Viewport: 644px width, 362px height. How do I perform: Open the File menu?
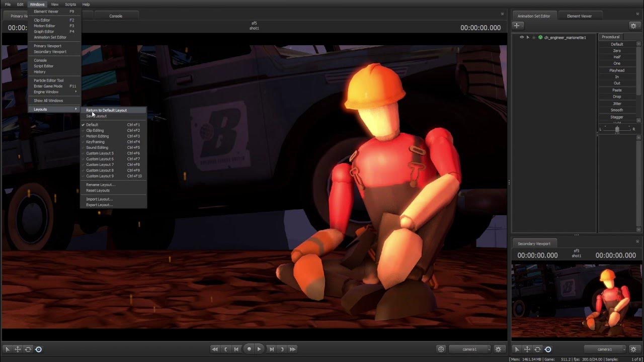[x=8, y=5]
